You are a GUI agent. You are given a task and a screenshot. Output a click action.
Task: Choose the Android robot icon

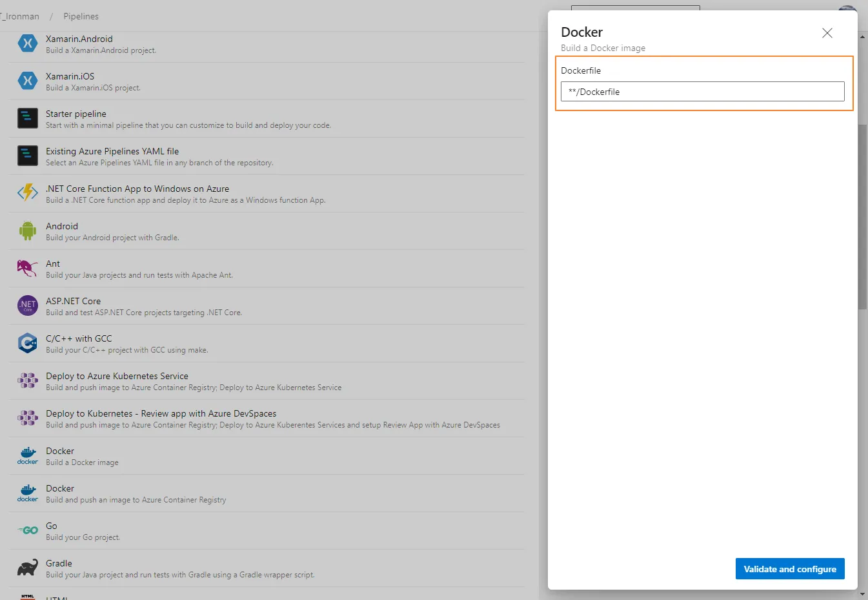[27, 231]
